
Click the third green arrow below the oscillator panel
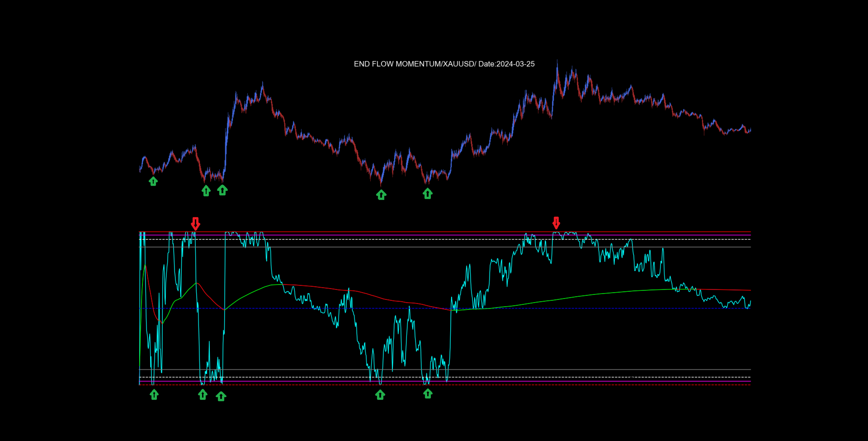(x=221, y=397)
